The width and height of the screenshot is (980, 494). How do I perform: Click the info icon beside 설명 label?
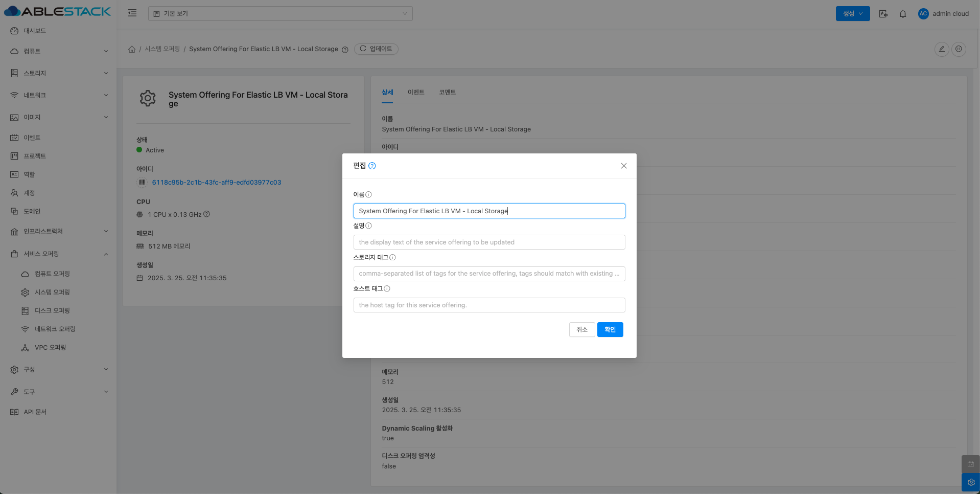point(368,226)
